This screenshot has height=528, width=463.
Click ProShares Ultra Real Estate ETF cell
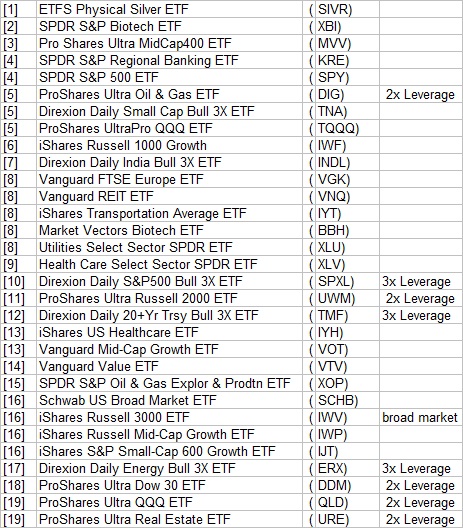pos(169,519)
